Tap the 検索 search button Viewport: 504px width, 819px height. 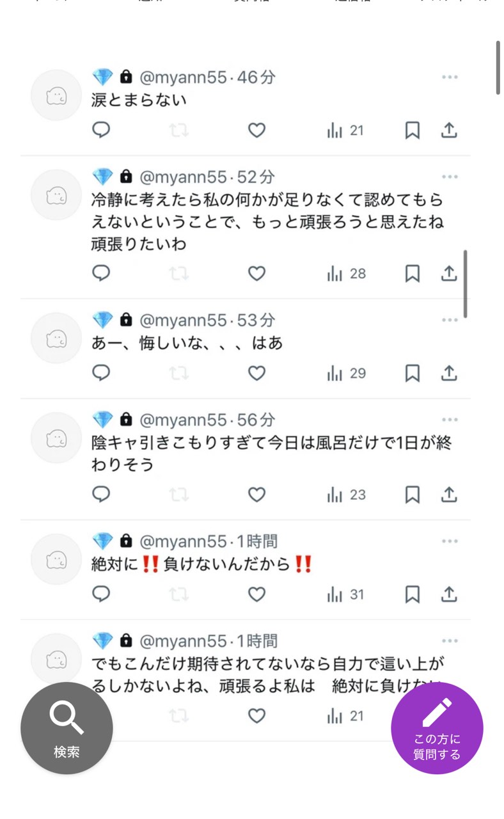67,728
